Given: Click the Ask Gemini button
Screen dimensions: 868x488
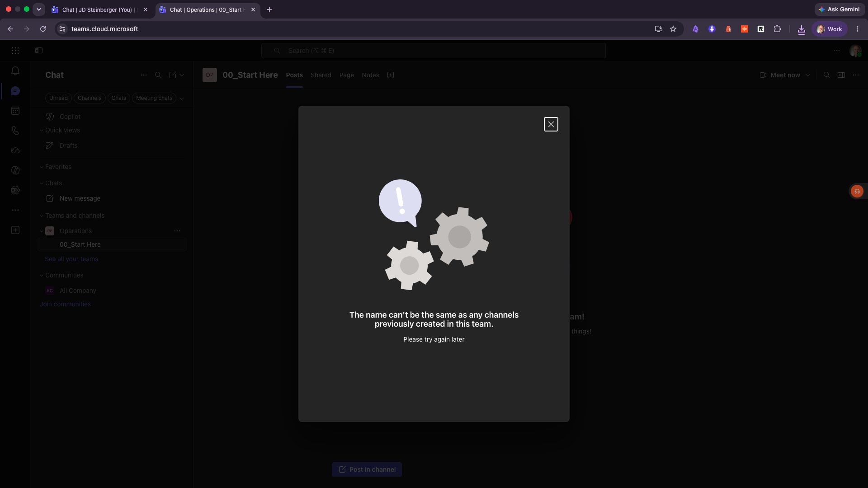Looking at the screenshot, I should (840, 9).
